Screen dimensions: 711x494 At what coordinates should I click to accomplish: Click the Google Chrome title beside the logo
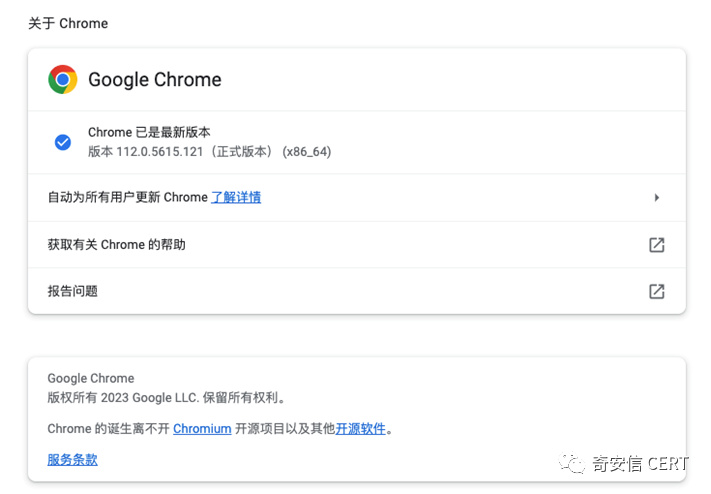tap(155, 79)
